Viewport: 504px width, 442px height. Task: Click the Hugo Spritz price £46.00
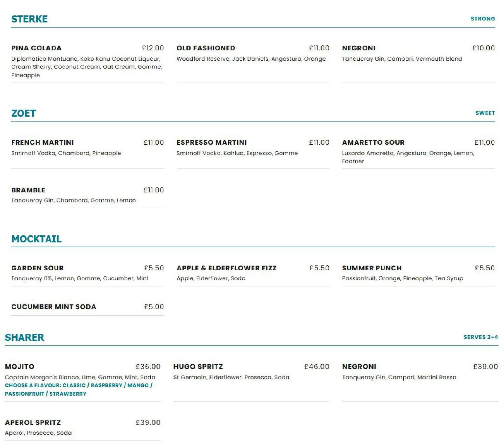(316, 367)
